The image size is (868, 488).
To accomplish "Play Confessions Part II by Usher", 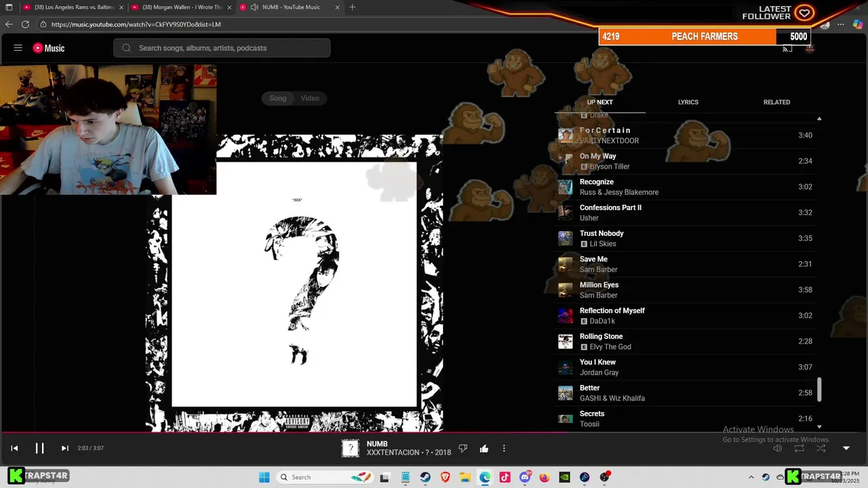I will 685,213.
